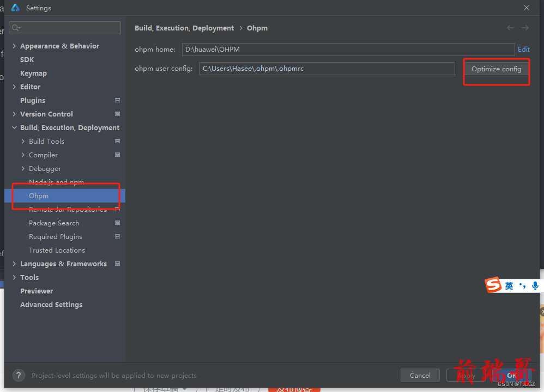Click the Sogou punctuation toggle icon
The width and height of the screenshot is (544, 392).
coord(522,286)
